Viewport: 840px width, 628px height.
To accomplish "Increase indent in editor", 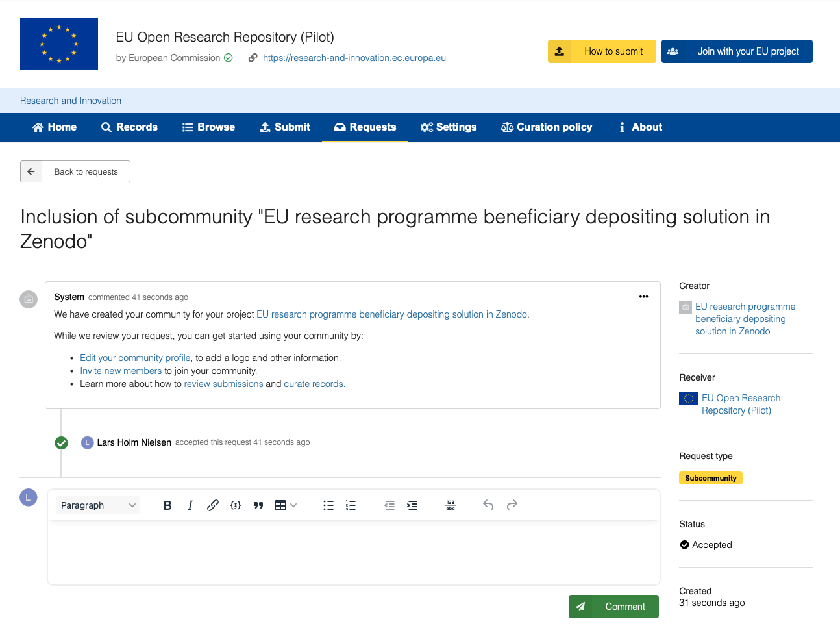I will point(412,505).
